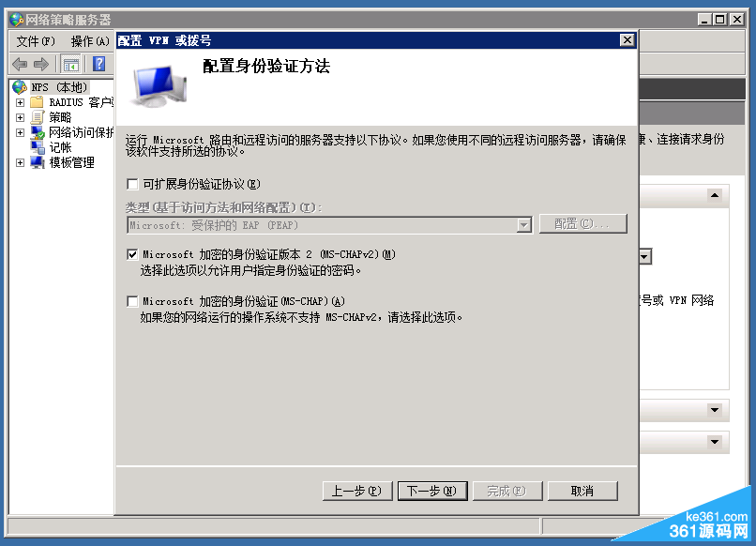The image size is (756, 546).
Task: Select the 策略 policies icon
Action: point(38,117)
